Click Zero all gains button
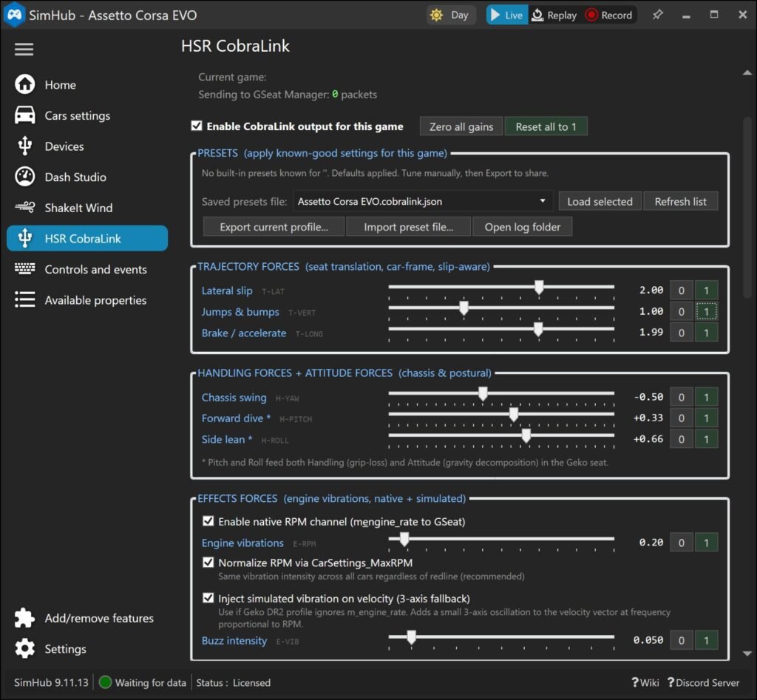 tap(461, 126)
